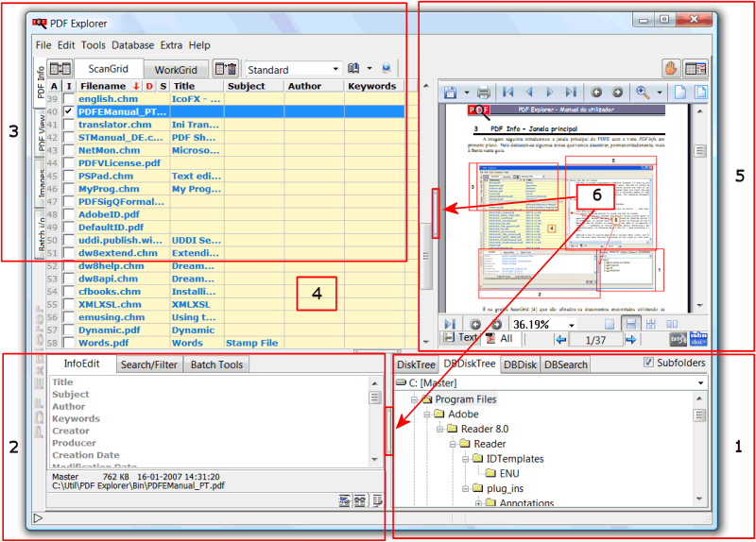Switch to the WorkGrid tab
The width and height of the screenshot is (756, 542).
pyautogui.click(x=176, y=69)
